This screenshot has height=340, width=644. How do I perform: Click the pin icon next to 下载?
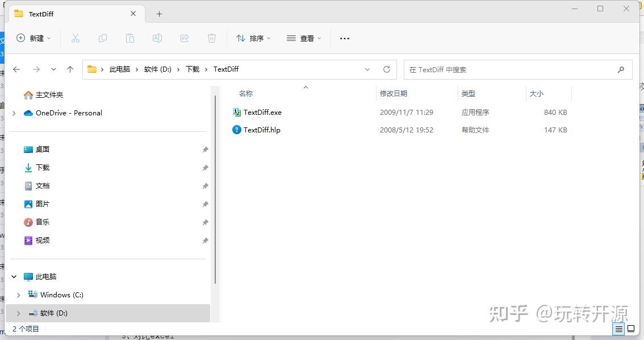click(x=205, y=168)
